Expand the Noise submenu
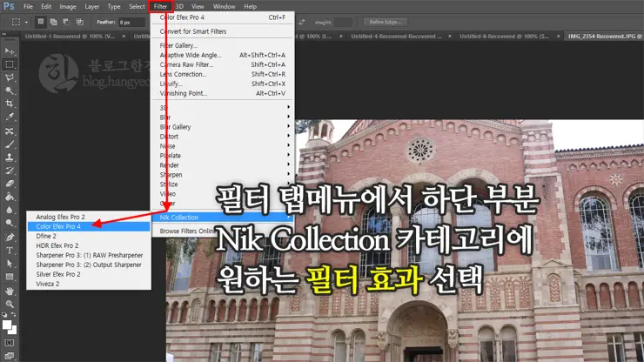This screenshot has width=644, height=362. coord(223,146)
